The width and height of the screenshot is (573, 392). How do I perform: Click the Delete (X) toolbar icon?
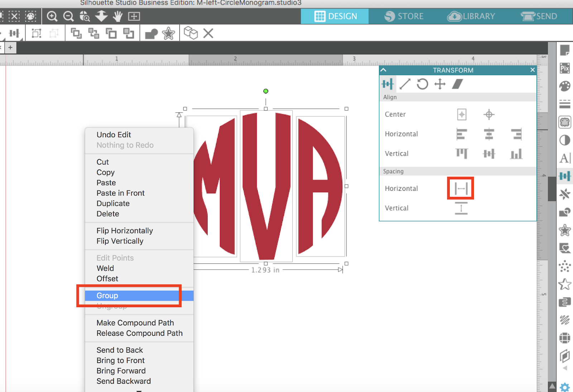coord(208,33)
